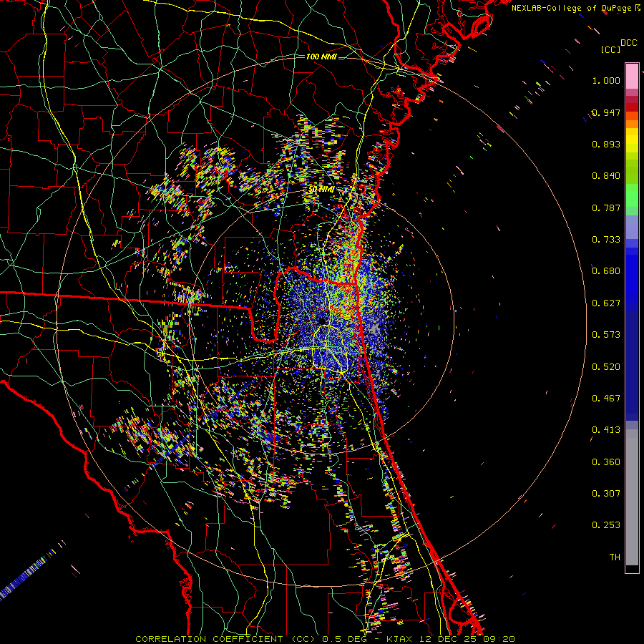This screenshot has height=644, width=644.
Task: Click the pink segment of the color bar
Action: pyautogui.click(x=632, y=77)
